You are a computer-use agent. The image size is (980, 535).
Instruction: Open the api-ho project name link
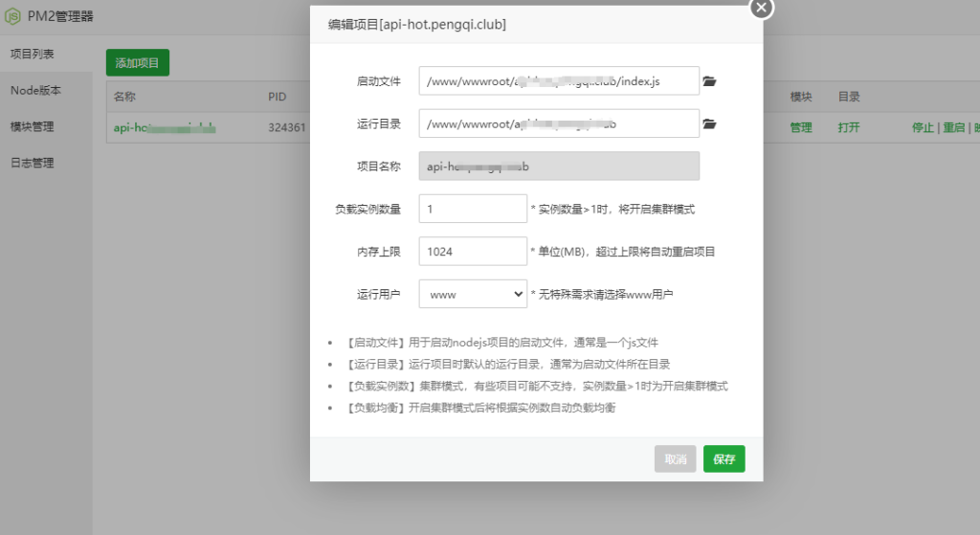[x=165, y=127]
